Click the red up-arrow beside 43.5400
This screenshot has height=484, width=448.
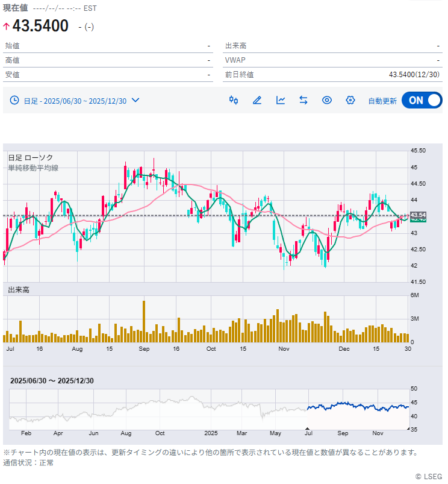point(7,26)
